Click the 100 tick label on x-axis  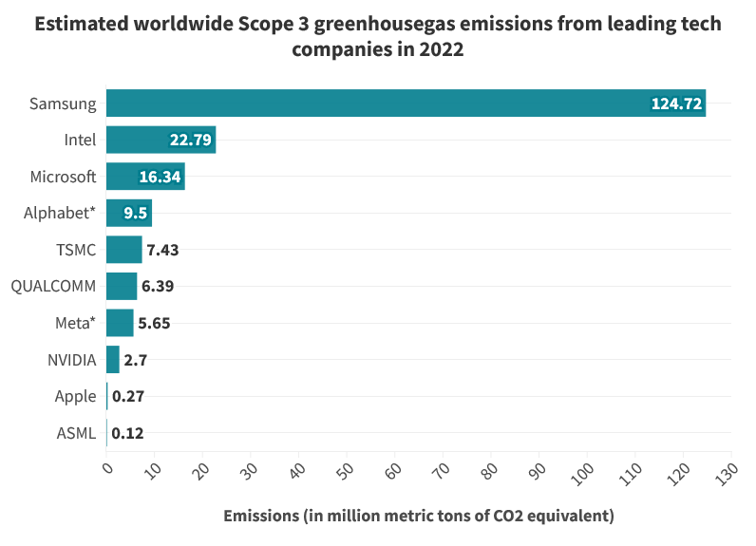pos(582,474)
